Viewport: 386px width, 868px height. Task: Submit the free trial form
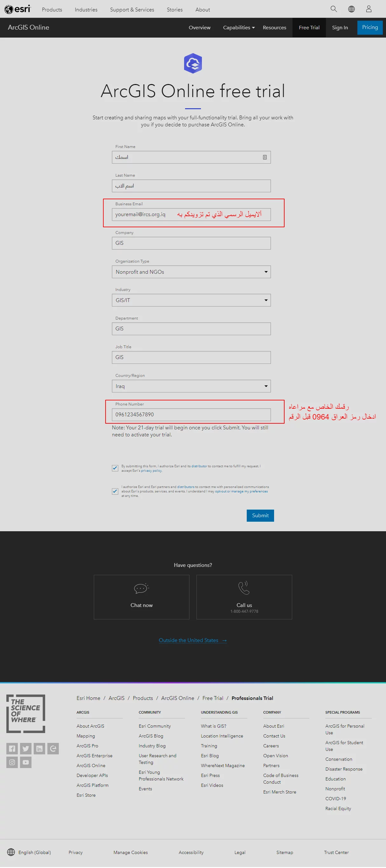(x=260, y=516)
